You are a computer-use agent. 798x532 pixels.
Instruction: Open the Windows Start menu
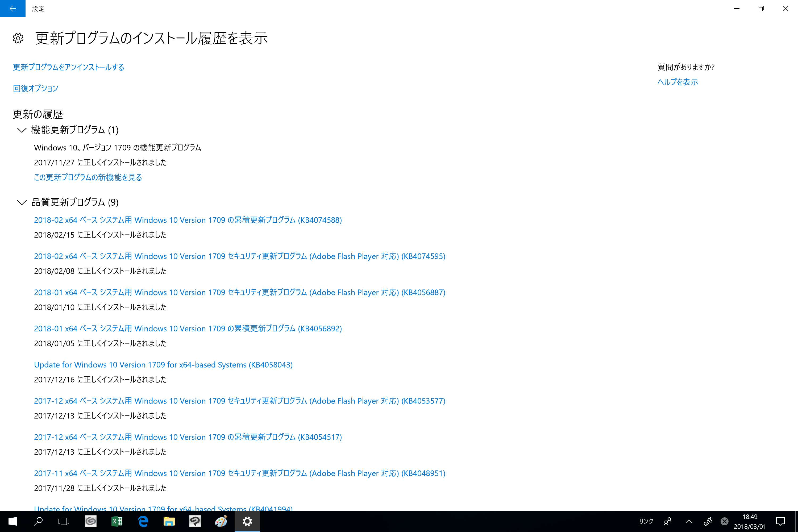(x=13, y=521)
